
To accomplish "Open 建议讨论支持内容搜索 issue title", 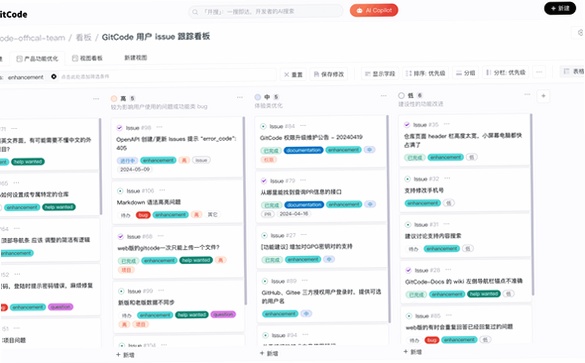I will click(433, 236).
